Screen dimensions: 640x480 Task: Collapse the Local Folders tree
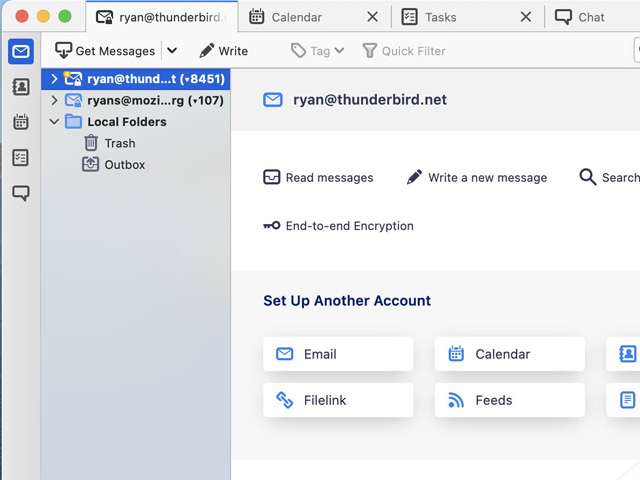(54, 122)
